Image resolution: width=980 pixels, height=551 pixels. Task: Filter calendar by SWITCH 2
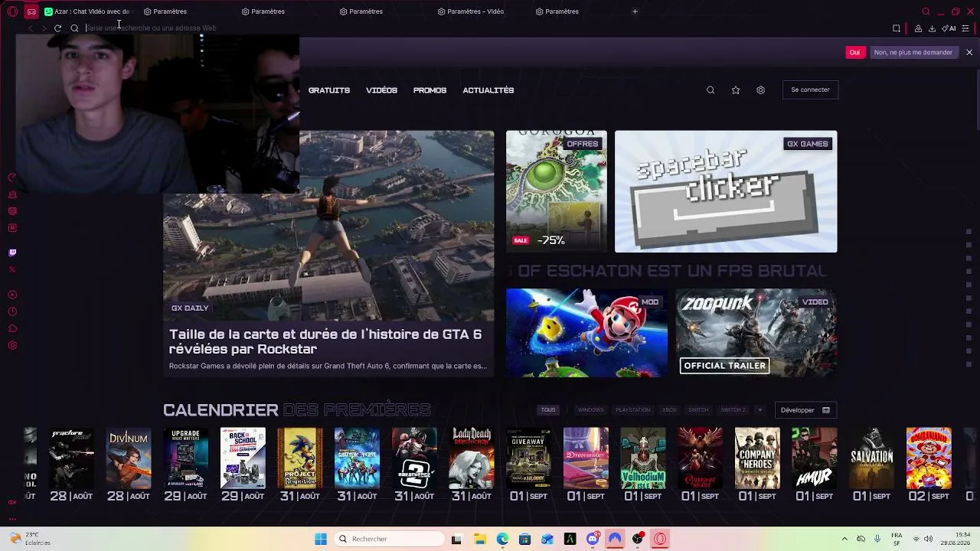[733, 410]
